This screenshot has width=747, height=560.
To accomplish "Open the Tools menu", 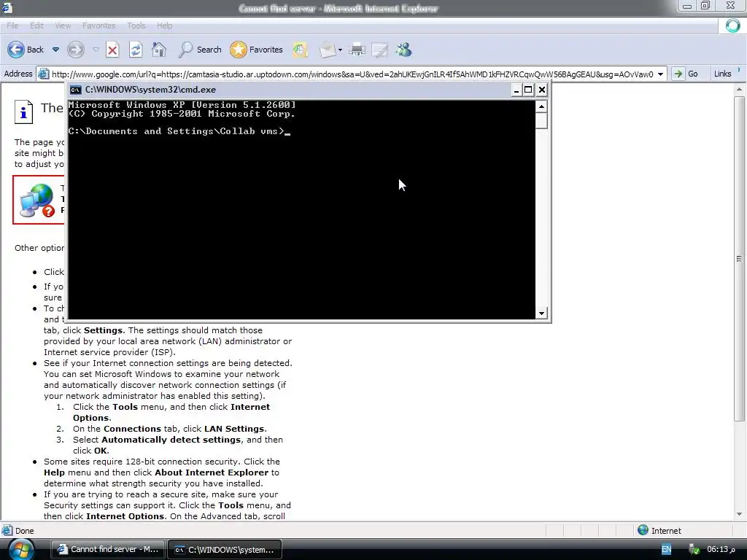I will 136,26.
